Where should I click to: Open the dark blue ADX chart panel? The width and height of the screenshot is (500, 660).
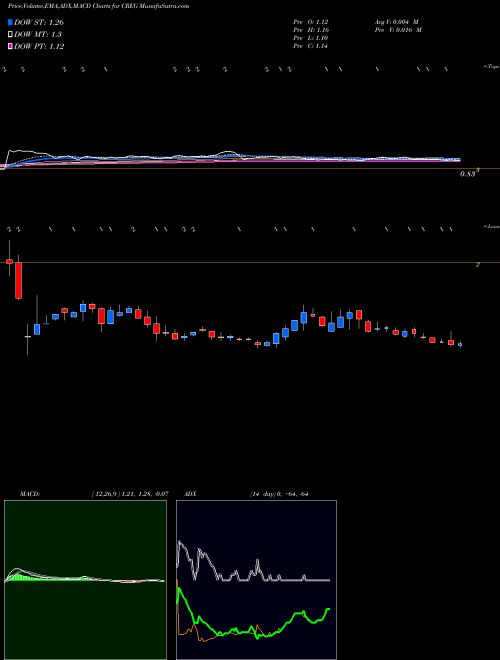point(256,580)
